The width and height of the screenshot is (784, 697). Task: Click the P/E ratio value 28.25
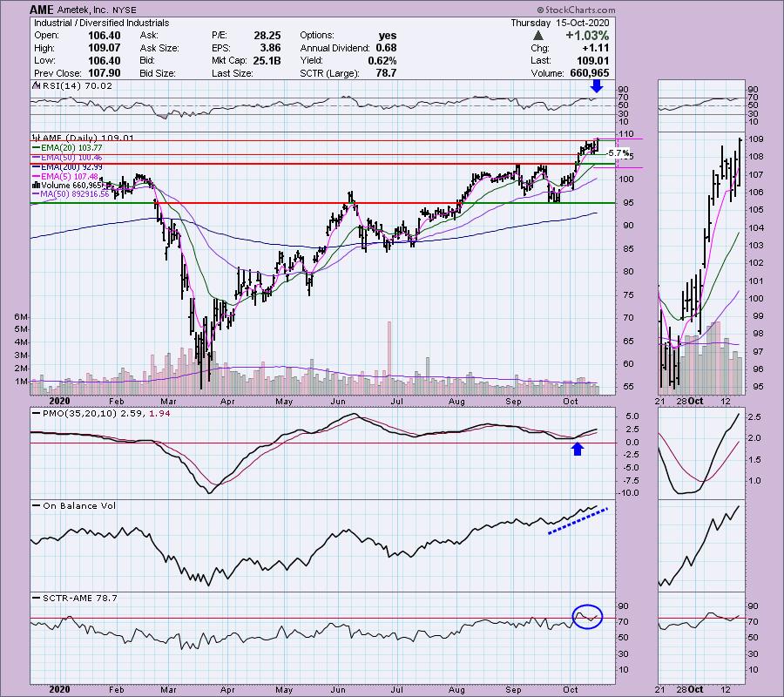267,36
